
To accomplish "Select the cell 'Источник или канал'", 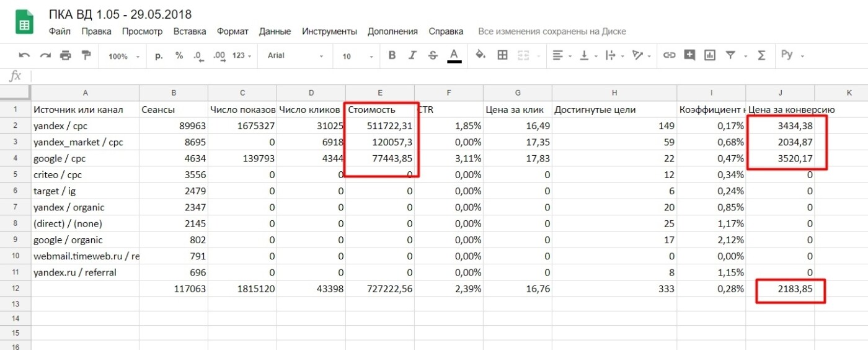I will (x=85, y=109).
